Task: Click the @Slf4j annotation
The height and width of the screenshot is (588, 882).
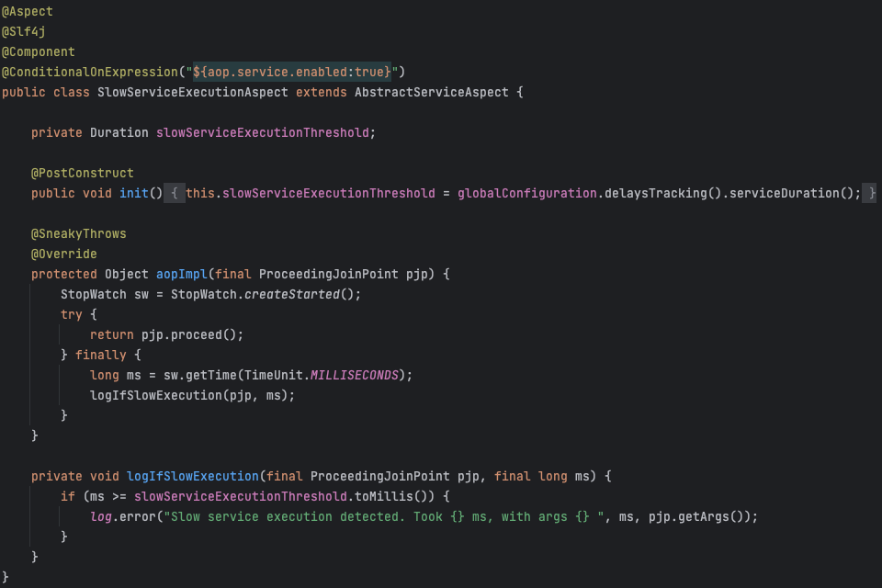Action: [24, 31]
